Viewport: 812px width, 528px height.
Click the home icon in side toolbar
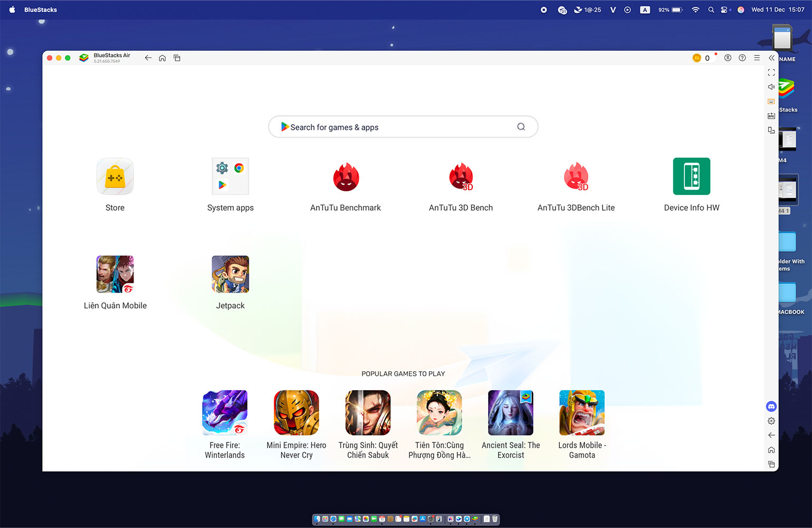(x=771, y=450)
